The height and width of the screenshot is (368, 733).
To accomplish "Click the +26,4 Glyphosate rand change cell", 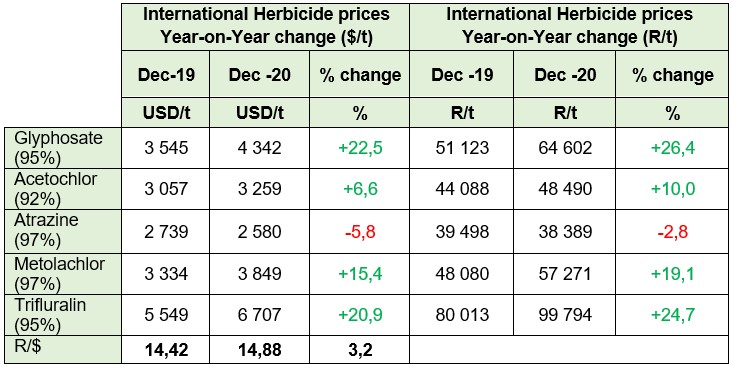I will click(672, 148).
